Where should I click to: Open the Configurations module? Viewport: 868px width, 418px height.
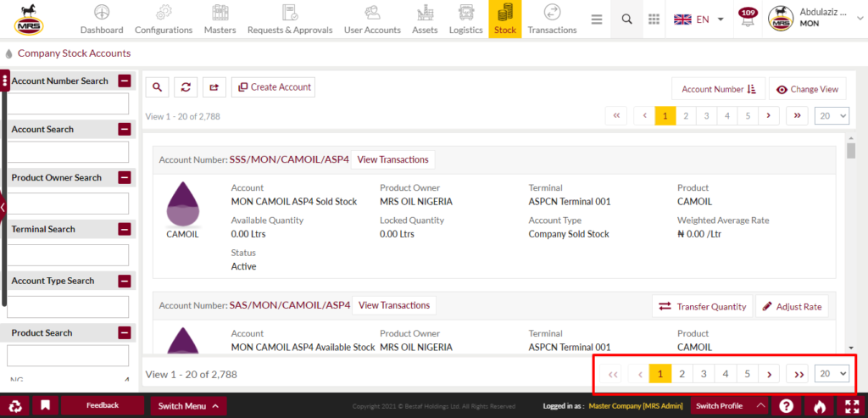coord(164,20)
